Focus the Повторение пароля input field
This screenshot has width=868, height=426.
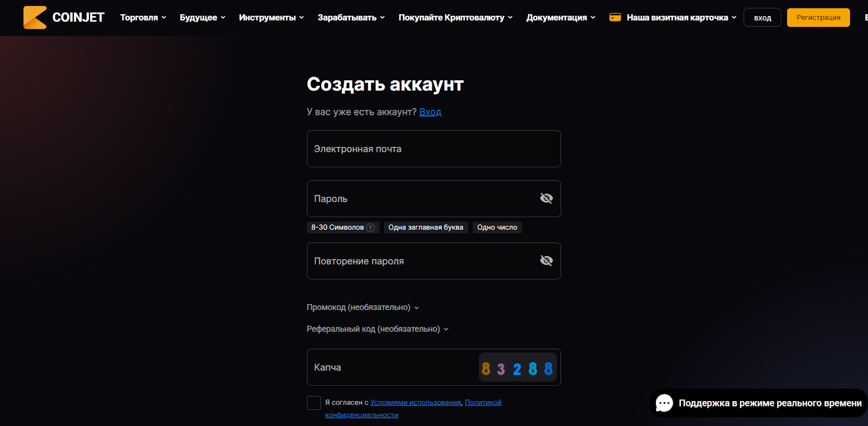point(434,261)
